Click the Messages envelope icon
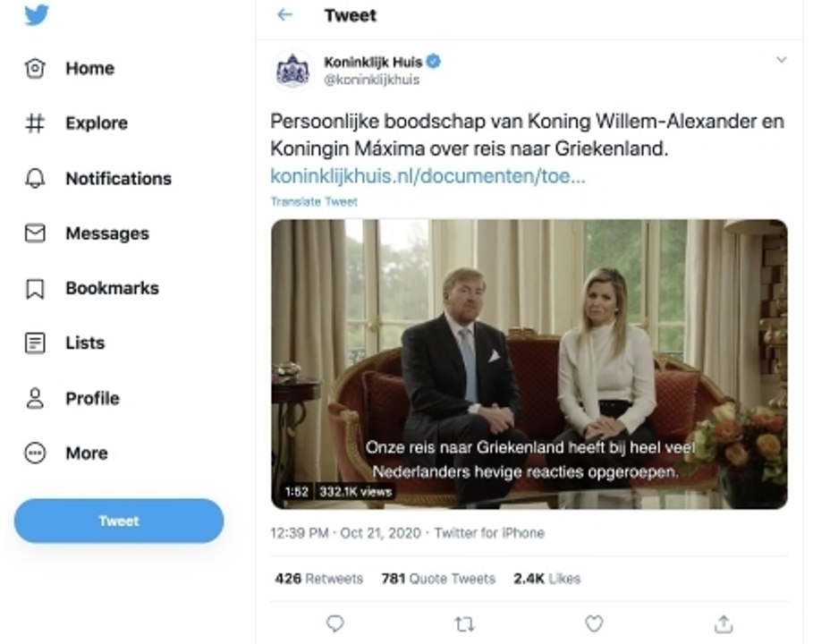Screen dimensions: 813x644 point(35,233)
